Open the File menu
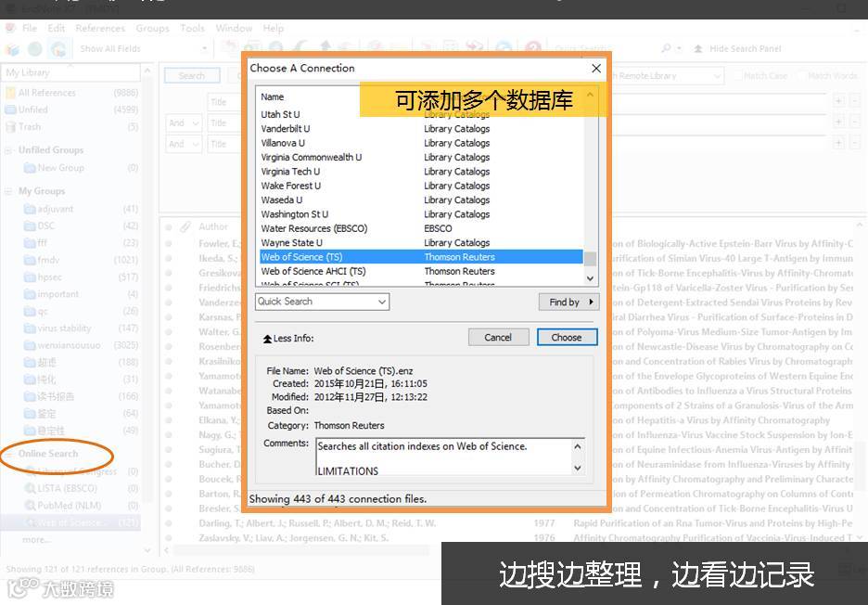 coord(30,28)
